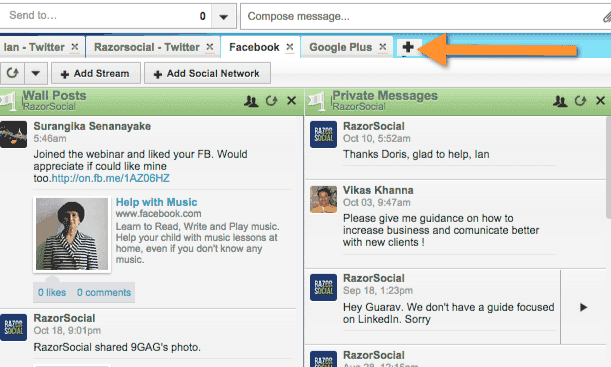Viewport: 611px width, 367px height.
Task: Click RazorSocial avatar on Oct 18 wall post
Action: (x=14, y=328)
